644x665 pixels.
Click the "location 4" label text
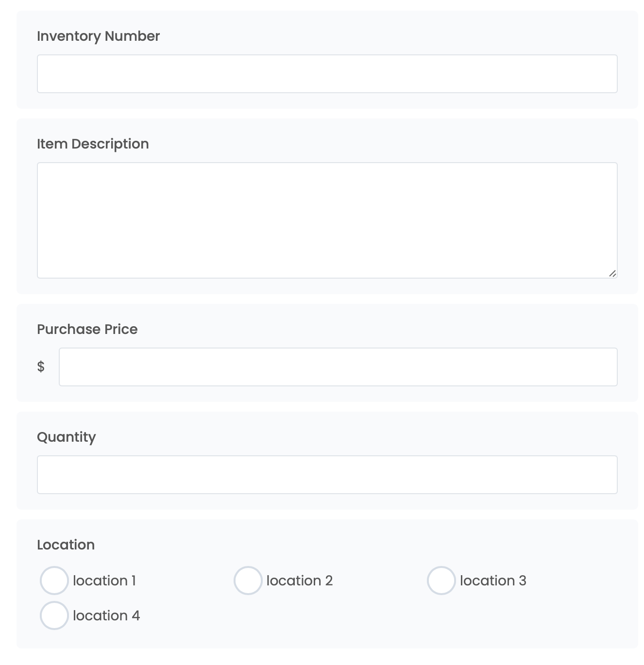(x=106, y=615)
